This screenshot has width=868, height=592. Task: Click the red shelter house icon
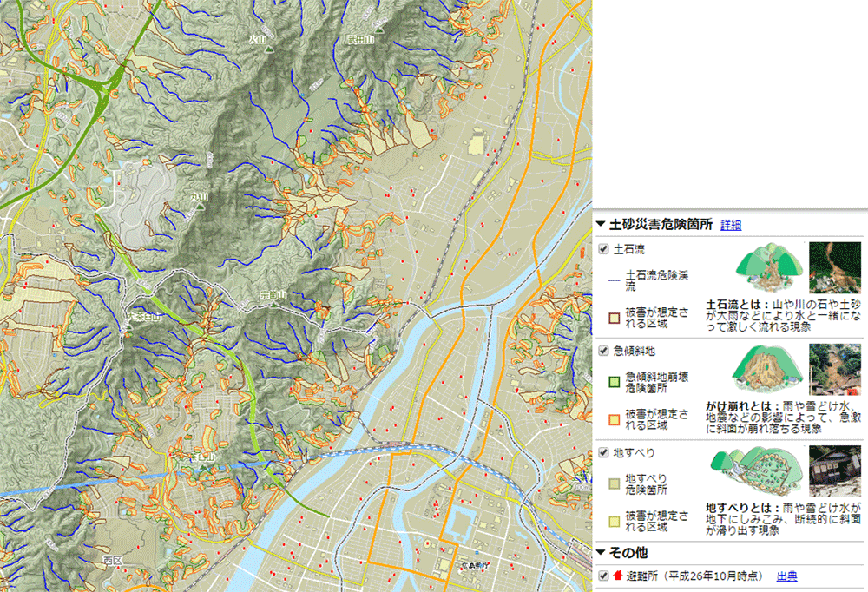(617, 576)
